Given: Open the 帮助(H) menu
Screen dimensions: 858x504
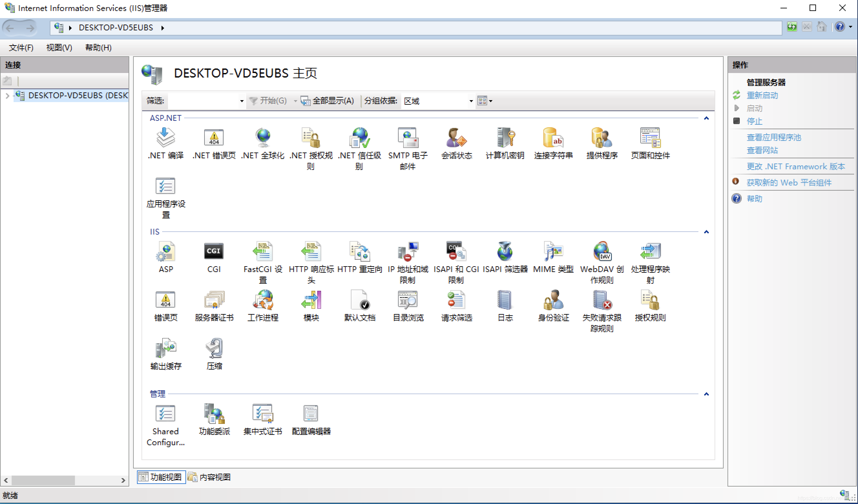Looking at the screenshot, I should pyautogui.click(x=99, y=48).
